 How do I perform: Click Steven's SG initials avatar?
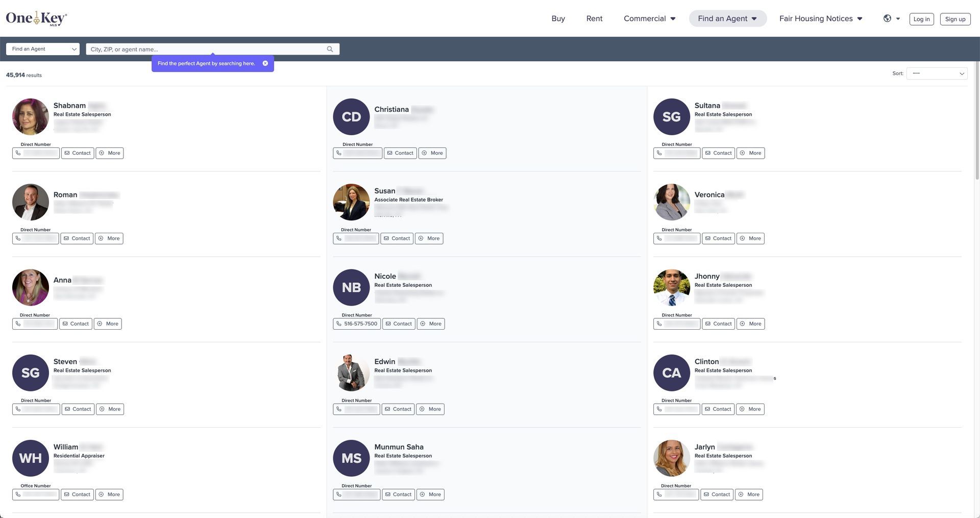coord(31,373)
